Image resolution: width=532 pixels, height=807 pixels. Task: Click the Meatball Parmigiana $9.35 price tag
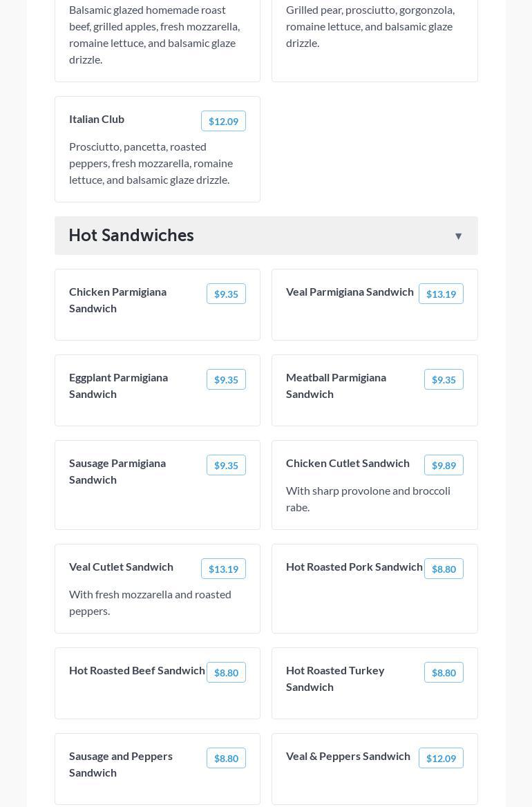coord(444,379)
